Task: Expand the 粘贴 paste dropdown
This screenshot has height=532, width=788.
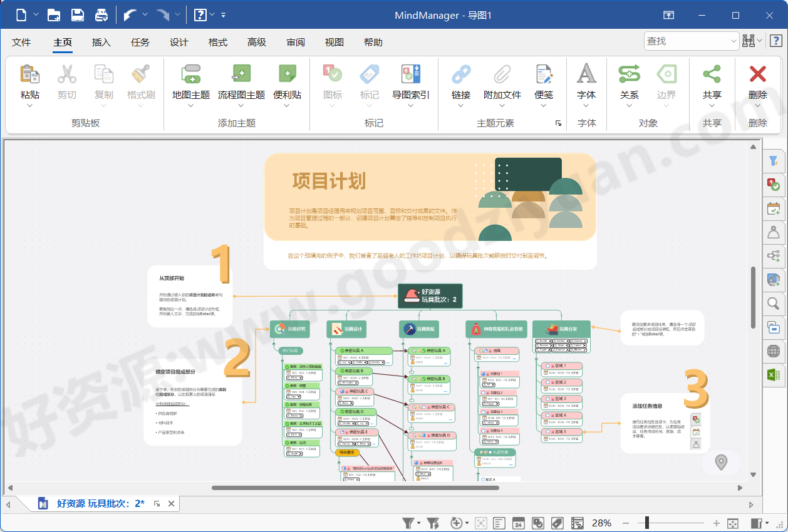Action: click(29, 106)
